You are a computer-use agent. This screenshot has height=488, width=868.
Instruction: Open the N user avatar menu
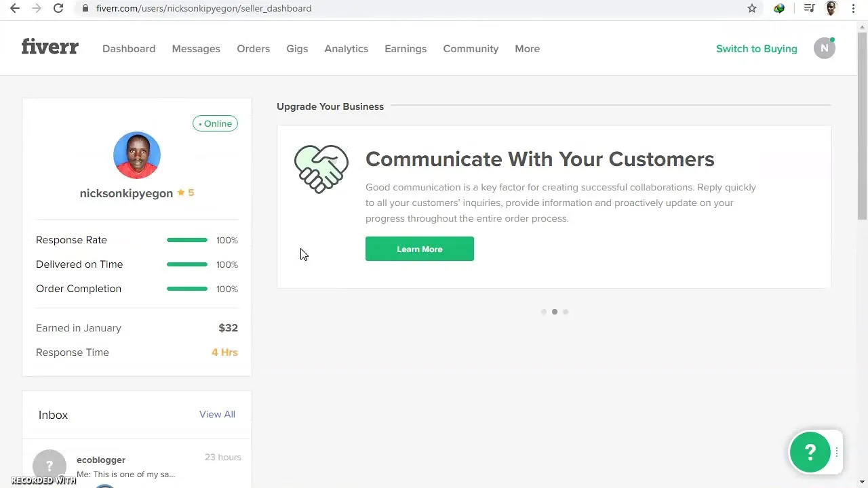tap(825, 48)
